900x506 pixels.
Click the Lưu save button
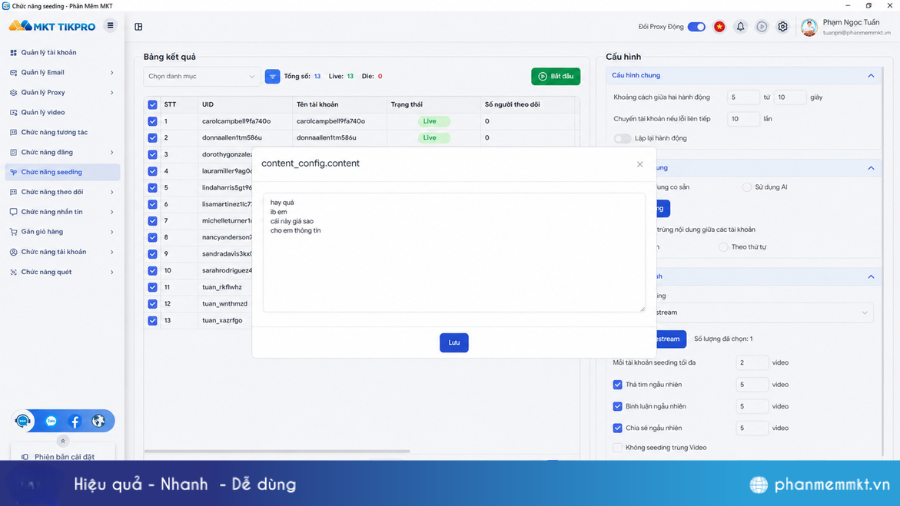pyautogui.click(x=454, y=342)
